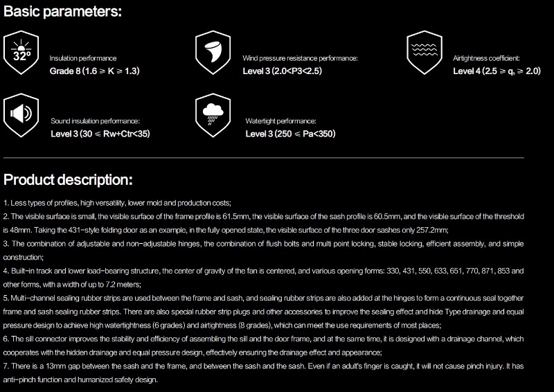
Task: Click the Sound insulation performance label
Action: point(95,121)
